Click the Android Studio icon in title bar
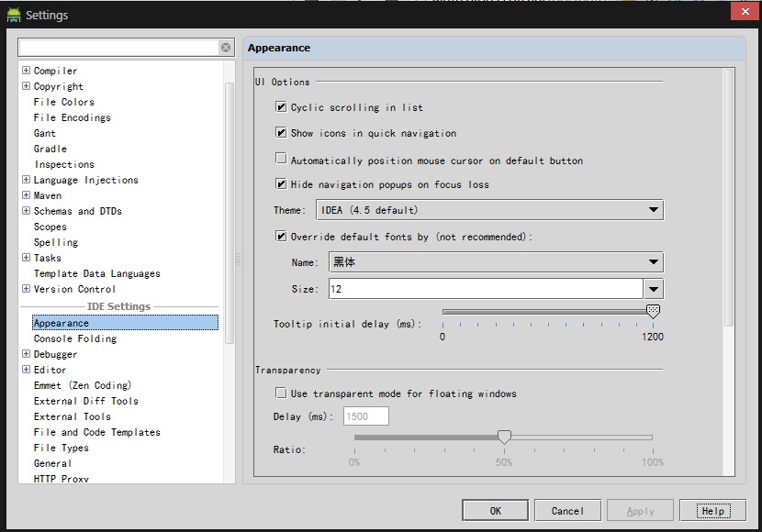Viewport: 762px width, 532px height. [x=14, y=15]
